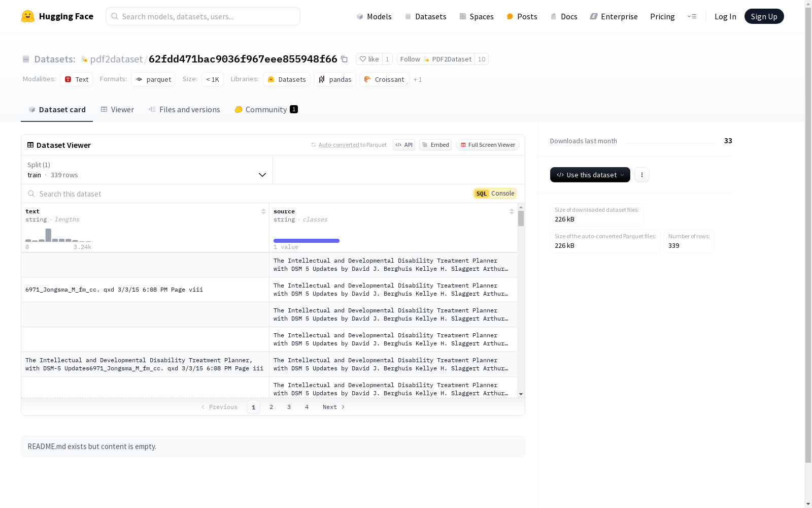Click the Number of rows value 339
The image size is (812, 508).
click(674, 245)
